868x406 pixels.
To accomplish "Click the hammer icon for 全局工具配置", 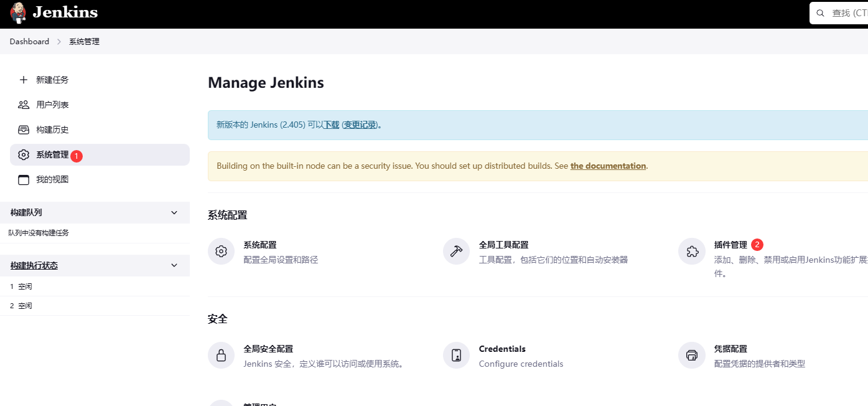I will (x=456, y=252).
